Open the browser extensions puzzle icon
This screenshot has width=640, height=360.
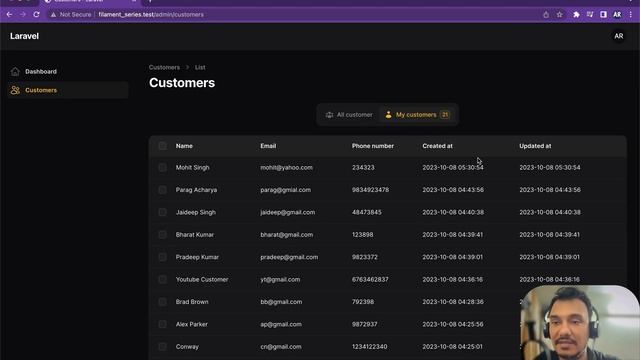576,15
